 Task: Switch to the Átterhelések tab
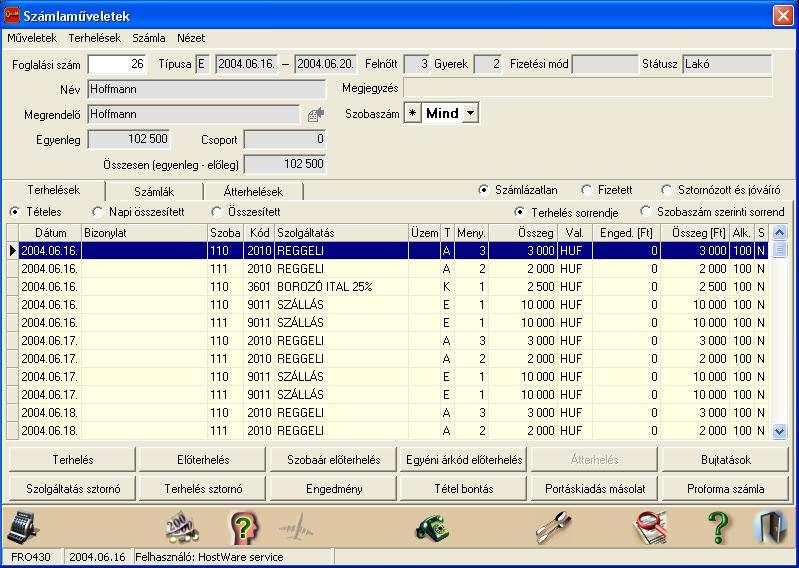(253, 192)
